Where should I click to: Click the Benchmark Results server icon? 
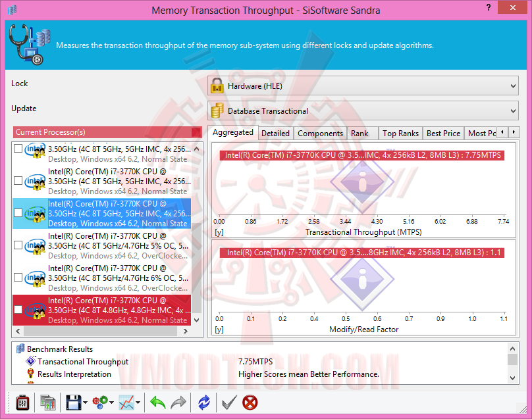[20, 349]
